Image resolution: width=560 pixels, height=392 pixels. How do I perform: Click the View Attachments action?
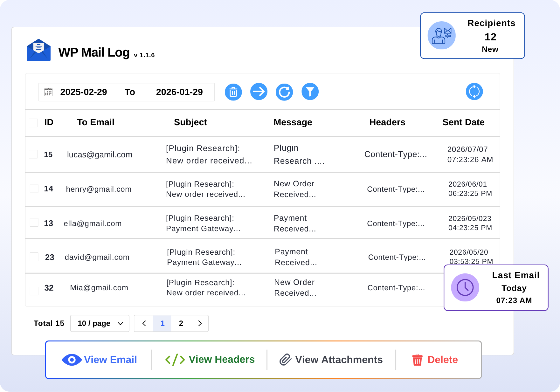[x=331, y=360]
